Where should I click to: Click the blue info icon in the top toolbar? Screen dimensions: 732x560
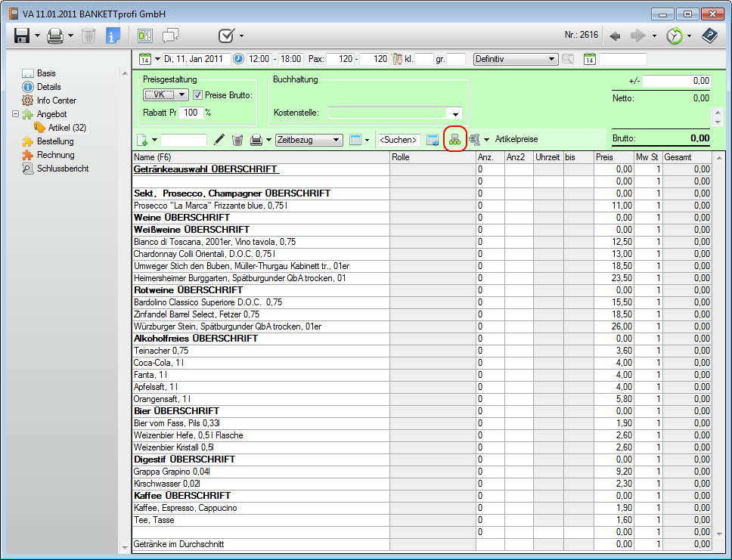click(x=113, y=36)
